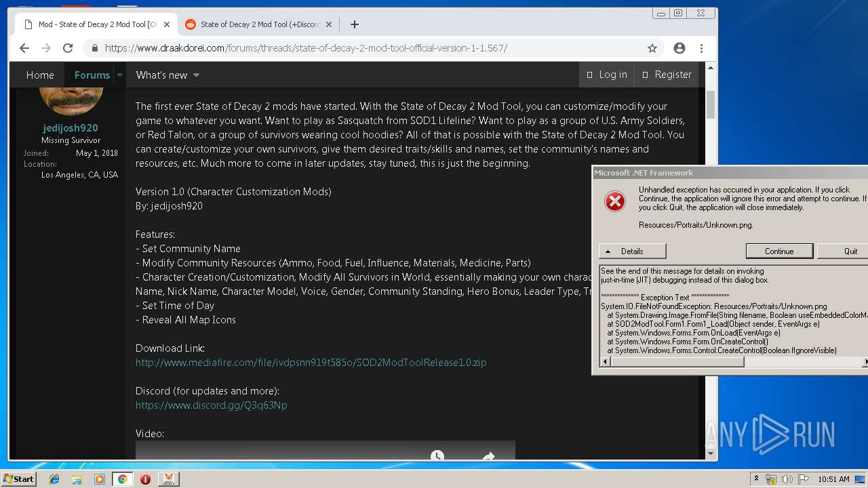Screen dimensions: 868x488
Task: Show hidden system tray icons
Action: pyautogui.click(x=756, y=479)
